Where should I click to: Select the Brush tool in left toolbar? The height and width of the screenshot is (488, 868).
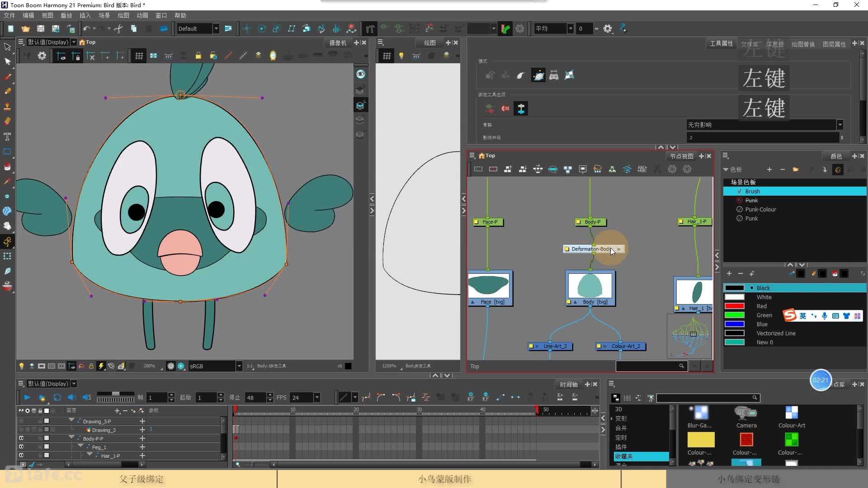7,76
